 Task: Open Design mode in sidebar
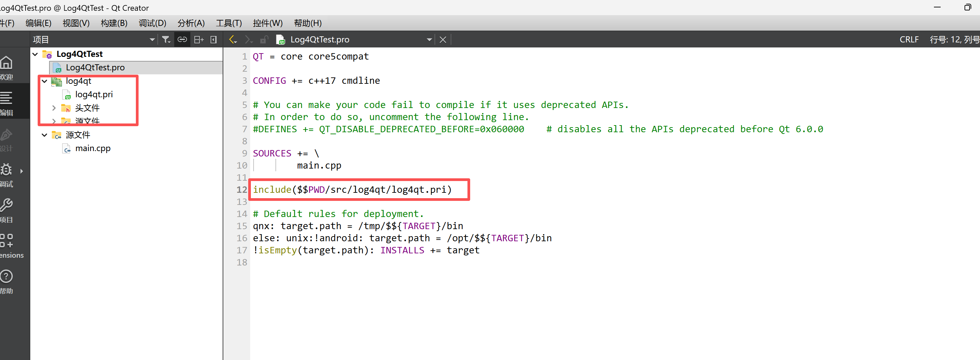coord(7,139)
